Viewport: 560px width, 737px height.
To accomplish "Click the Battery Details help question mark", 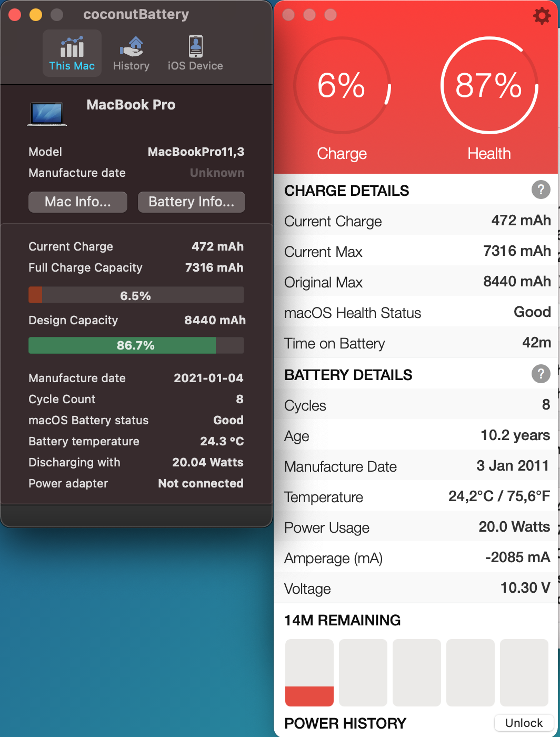I will pyautogui.click(x=541, y=374).
